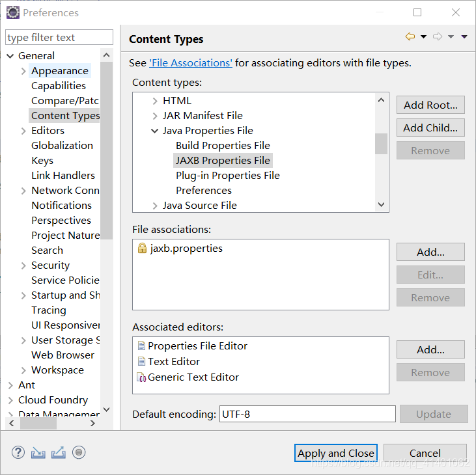Open the Keys preference page
Image resolution: width=476 pixels, height=475 pixels.
(42, 161)
